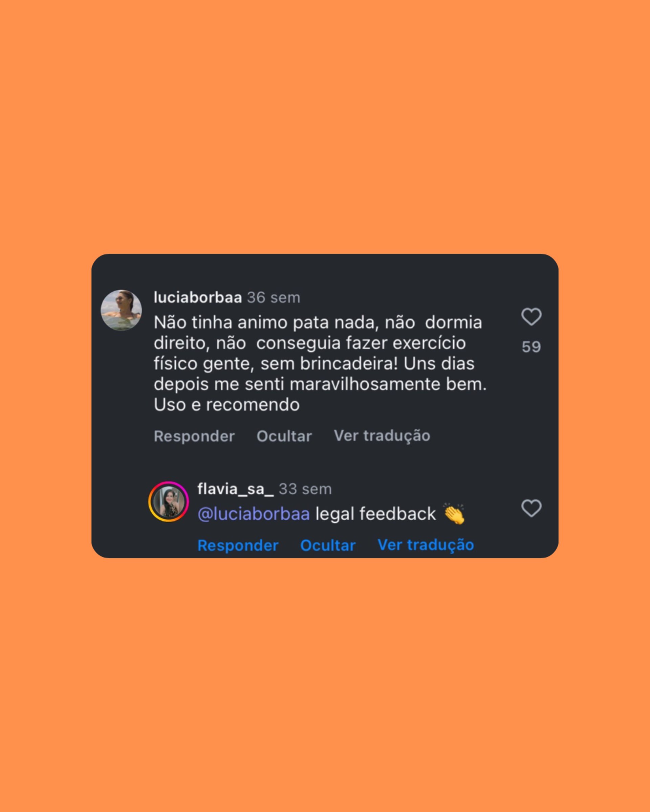
Task: Like flavia_sa_'s reply with the heart icon
Action: point(531,509)
